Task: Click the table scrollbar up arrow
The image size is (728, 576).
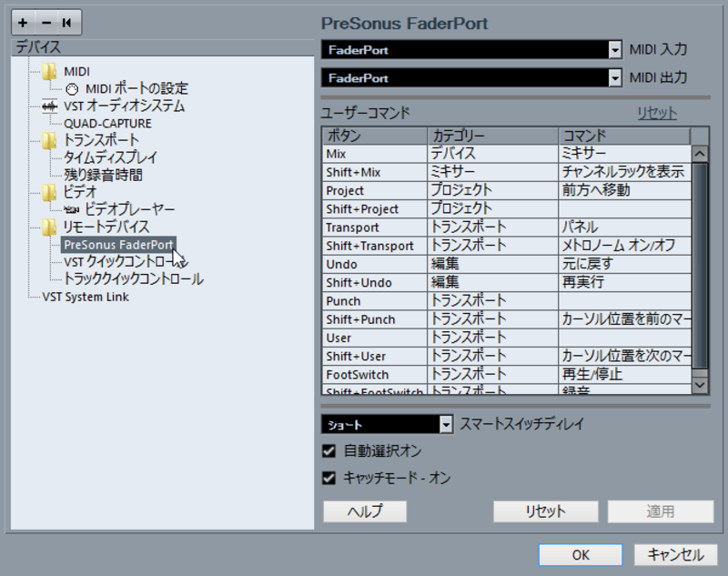Action: point(700,153)
